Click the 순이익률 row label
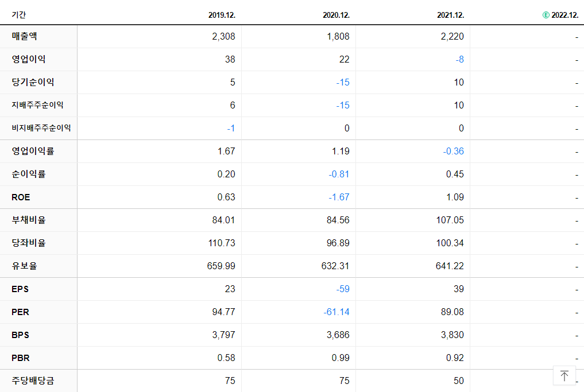This screenshot has width=584, height=392. [x=29, y=174]
